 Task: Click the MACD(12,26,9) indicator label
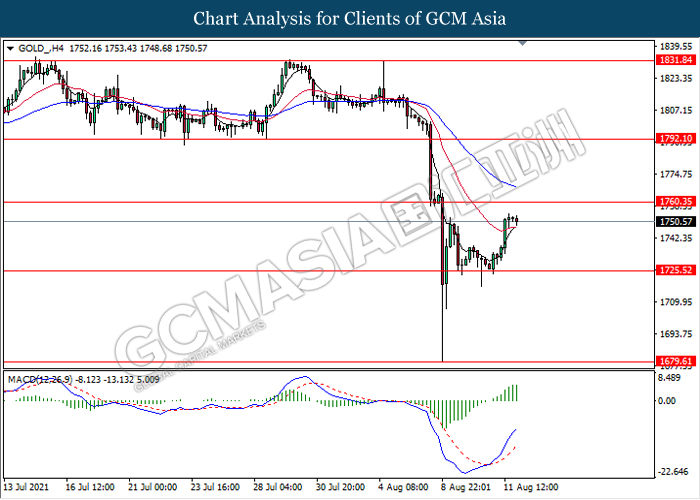40,379
